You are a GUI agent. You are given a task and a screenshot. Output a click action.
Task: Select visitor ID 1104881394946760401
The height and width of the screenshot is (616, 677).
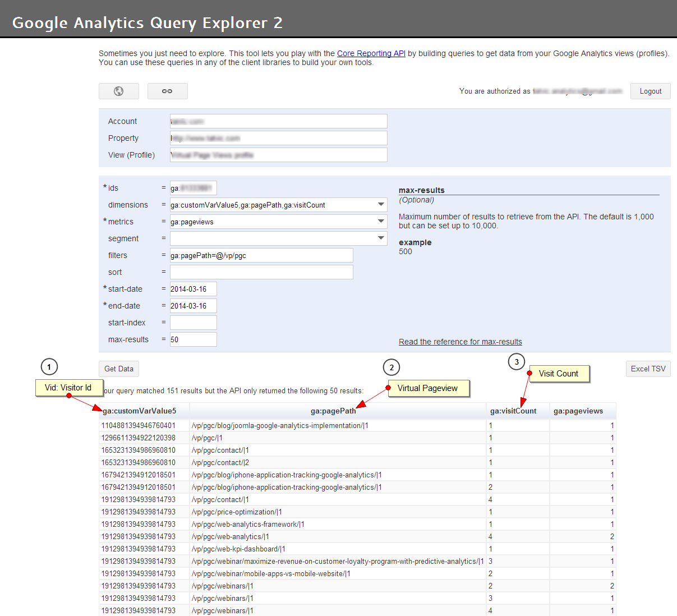click(139, 425)
